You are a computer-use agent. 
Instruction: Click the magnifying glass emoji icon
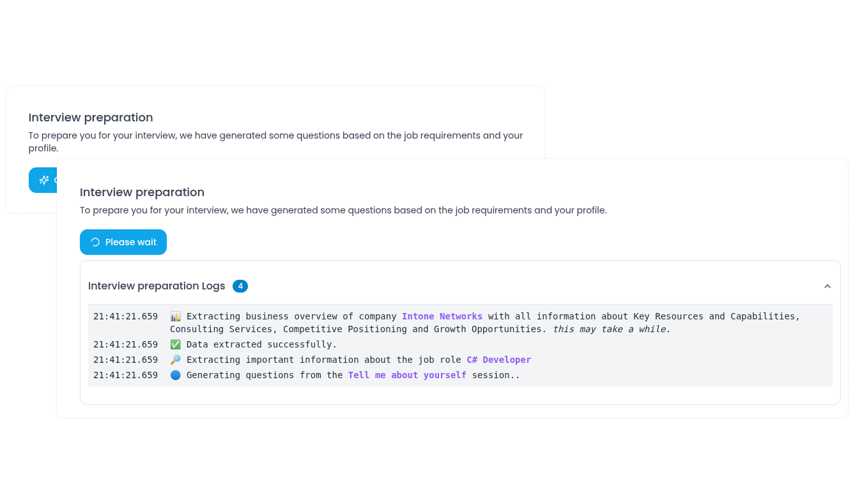pos(176,360)
